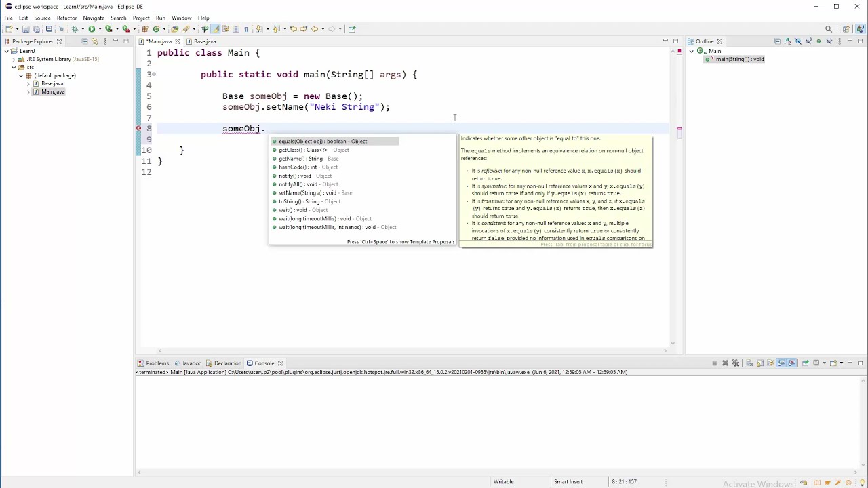Toggle Show Whitespace Characters pilcrow icon
Image resolution: width=868 pixels, height=488 pixels.
246,29
